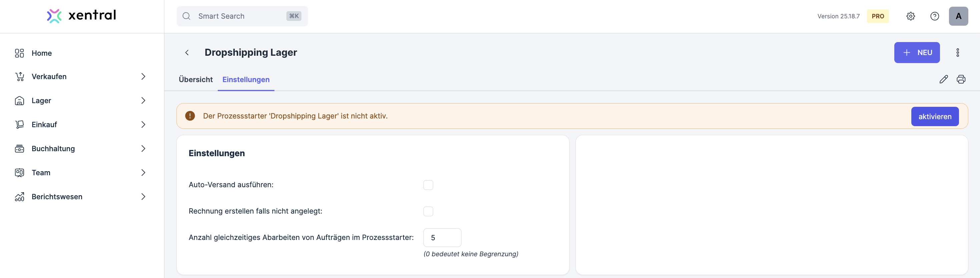Enable the Auto-Versand ausführen checkbox
The image size is (980, 278).
click(428, 185)
